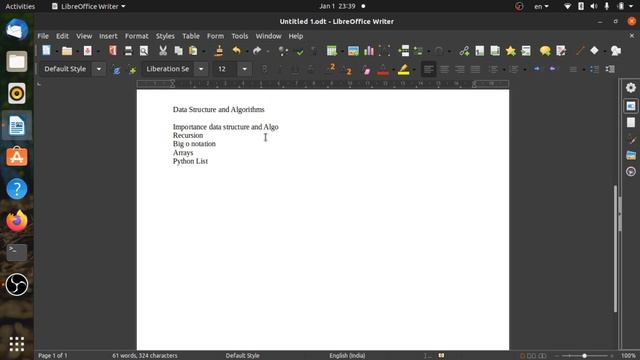Toggle unordered bullet list
640x360 pixels.
click(x=493, y=69)
